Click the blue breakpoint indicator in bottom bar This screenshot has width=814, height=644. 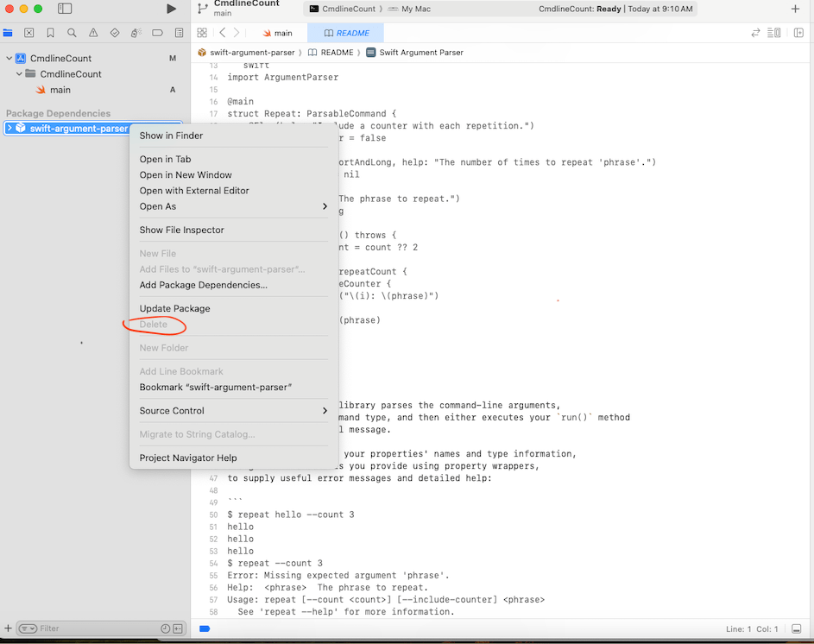pos(205,629)
